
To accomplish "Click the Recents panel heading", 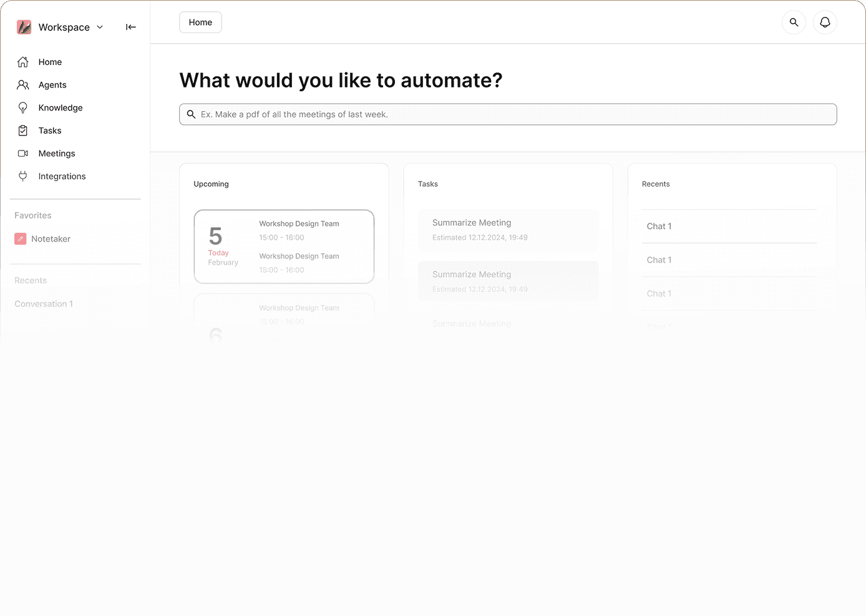I will (656, 184).
